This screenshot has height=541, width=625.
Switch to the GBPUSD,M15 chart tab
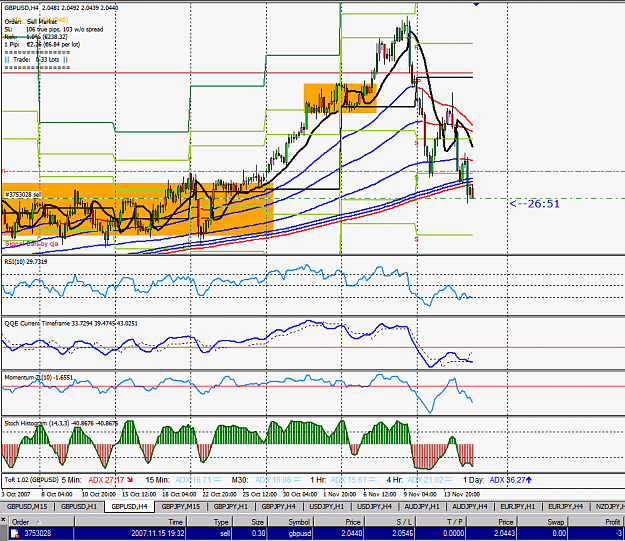(27, 507)
